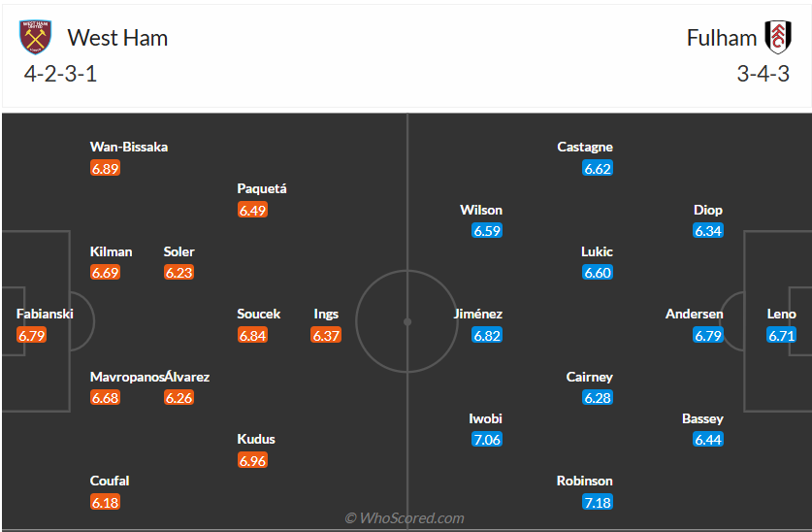The image size is (812, 532).
Task: Click player name Wan-Bissaka
Action: pos(129,147)
